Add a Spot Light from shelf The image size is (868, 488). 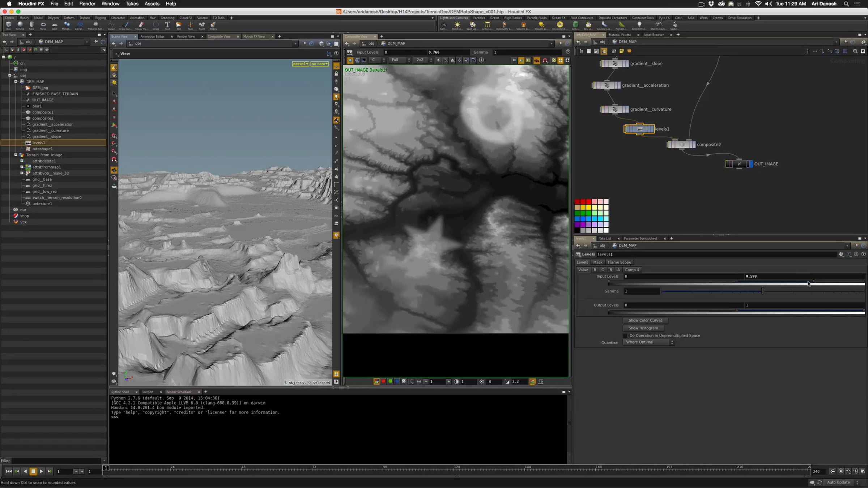pos(472,25)
